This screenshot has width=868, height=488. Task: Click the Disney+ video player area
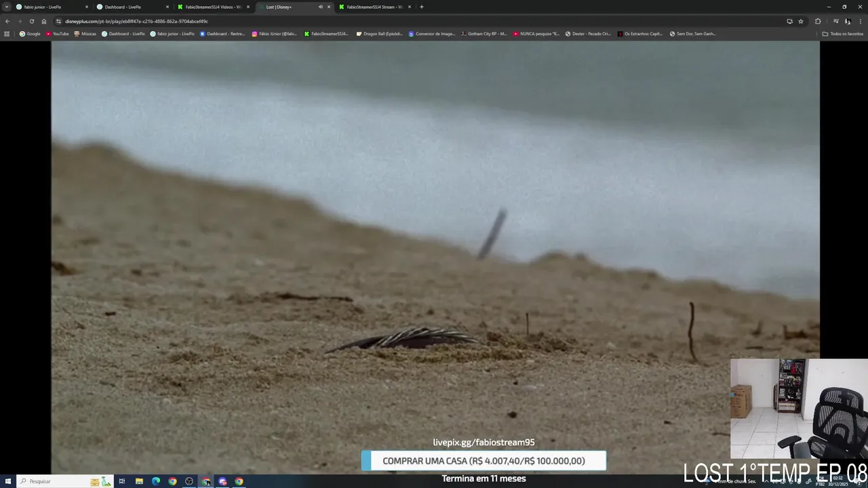[435, 258]
